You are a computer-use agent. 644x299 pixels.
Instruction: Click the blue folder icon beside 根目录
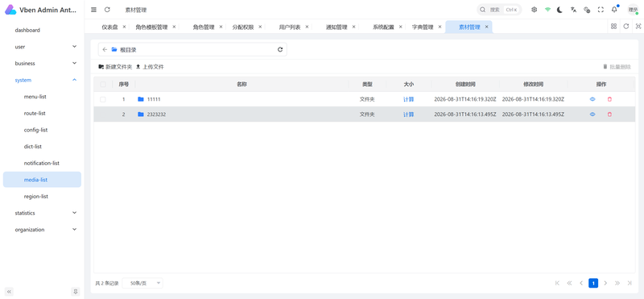point(114,49)
